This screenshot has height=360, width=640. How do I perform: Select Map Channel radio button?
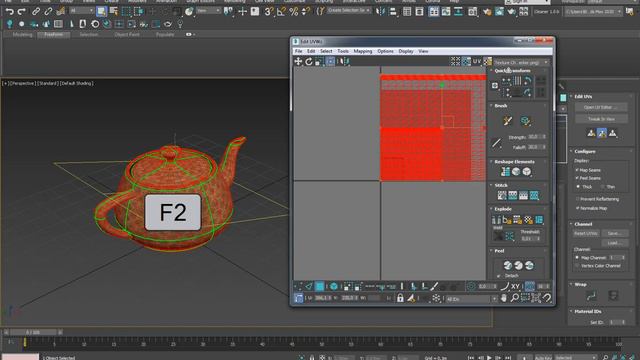[577, 258]
